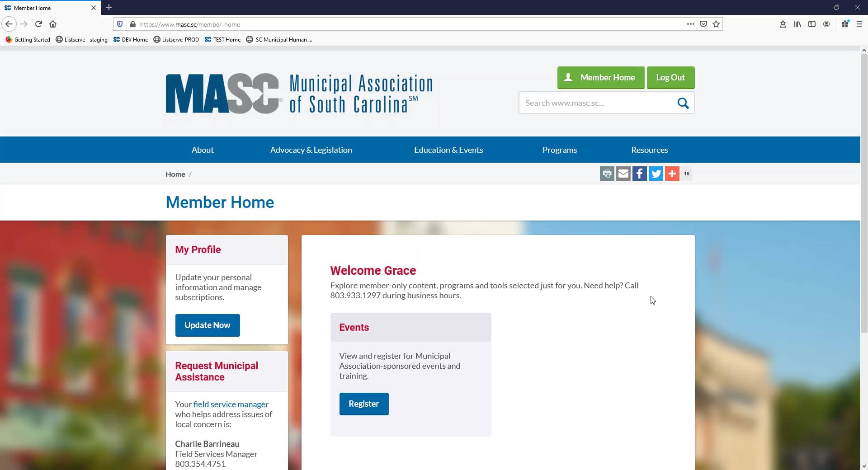Run a search with the magnifying glass icon
This screenshot has height=470, width=868.
pos(683,103)
